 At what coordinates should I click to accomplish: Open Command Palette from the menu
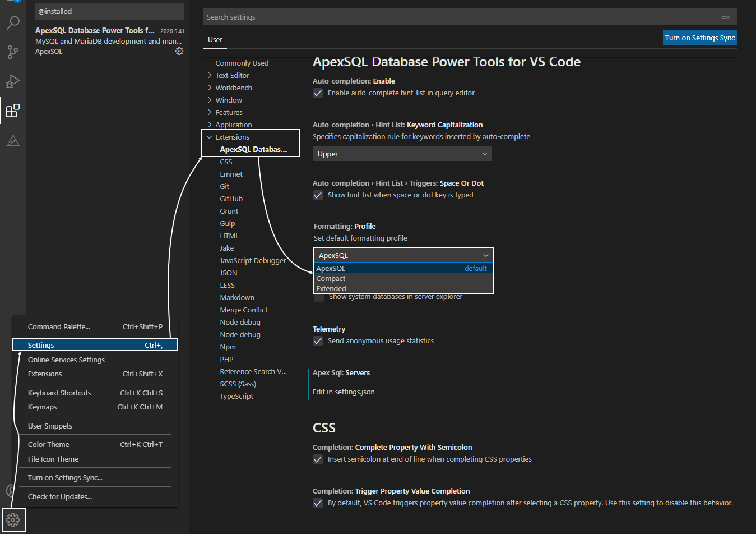95,327
